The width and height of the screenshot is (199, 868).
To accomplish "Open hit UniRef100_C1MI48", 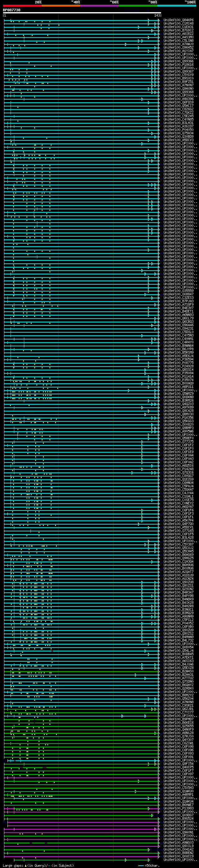I will [x=178, y=24].
